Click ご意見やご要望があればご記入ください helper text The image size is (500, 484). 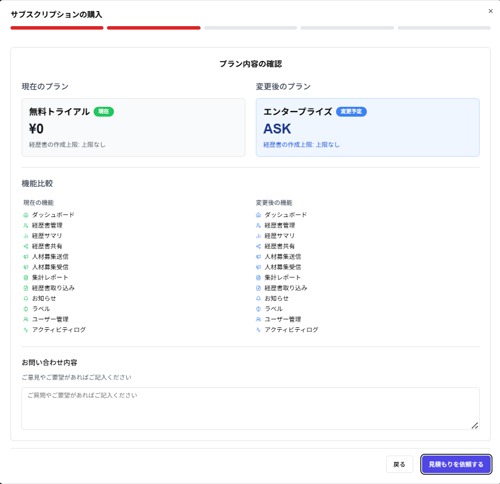point(76,377)
